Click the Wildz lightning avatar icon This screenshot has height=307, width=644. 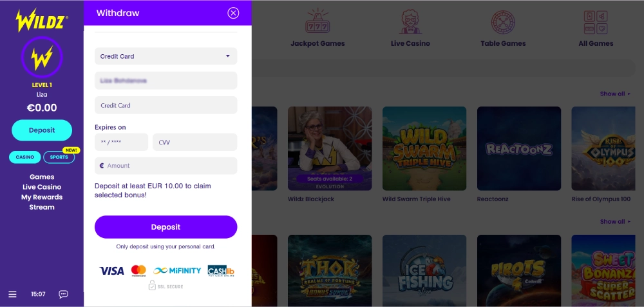click(42, 57)
